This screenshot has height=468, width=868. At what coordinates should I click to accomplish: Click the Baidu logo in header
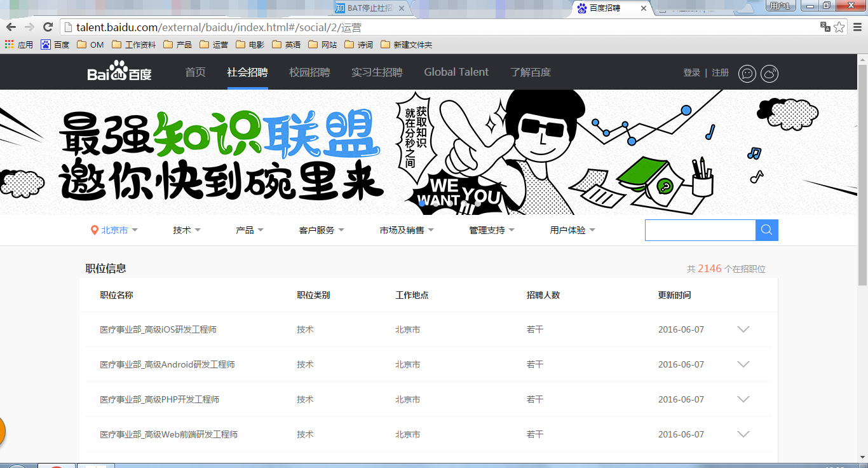[x=119, y=72]
